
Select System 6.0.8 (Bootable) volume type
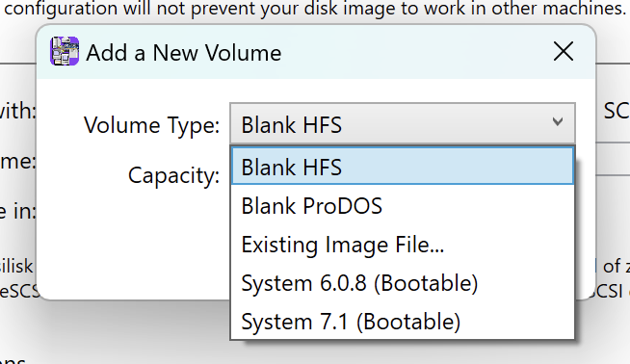403,283
